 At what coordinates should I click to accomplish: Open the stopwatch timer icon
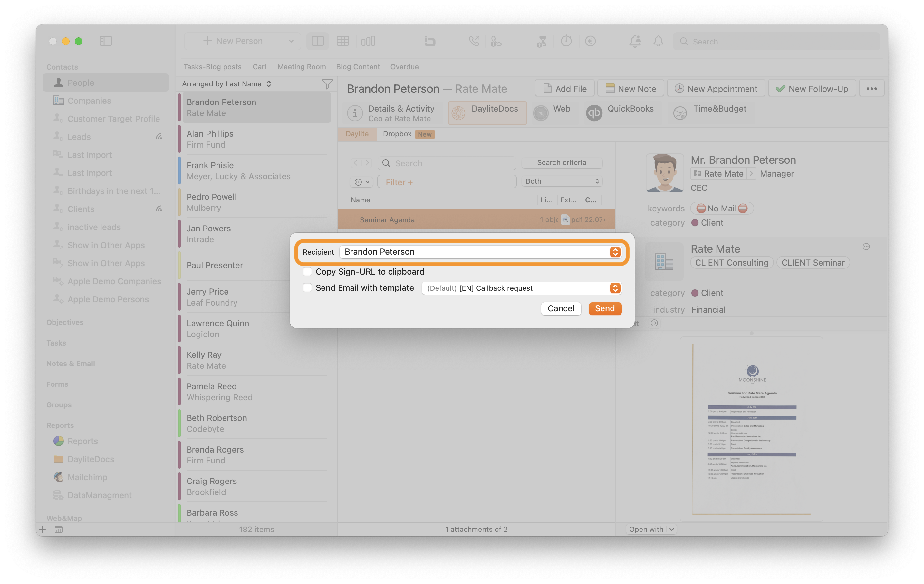coord(566,41)
